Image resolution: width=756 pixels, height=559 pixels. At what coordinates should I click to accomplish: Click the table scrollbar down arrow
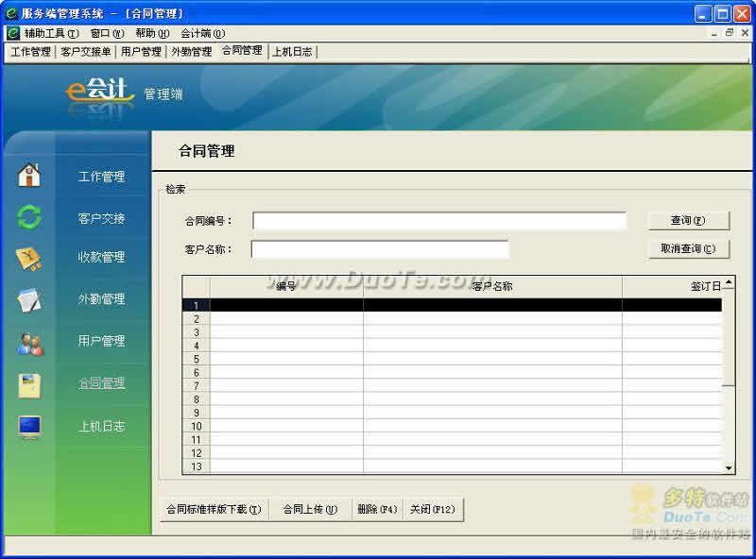[x=729, y=468]
